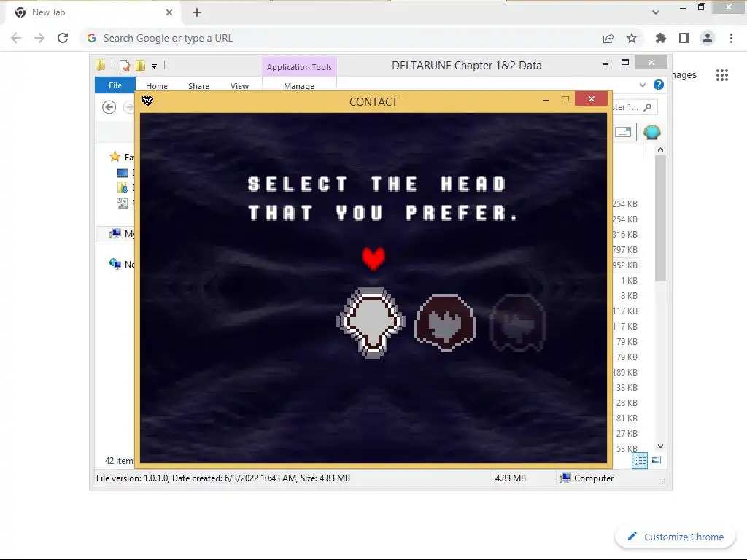Click Explorer scrollbar up arrow
This screenshot has width=747, height=560.
pyautogui.click(x=660, y=149)
